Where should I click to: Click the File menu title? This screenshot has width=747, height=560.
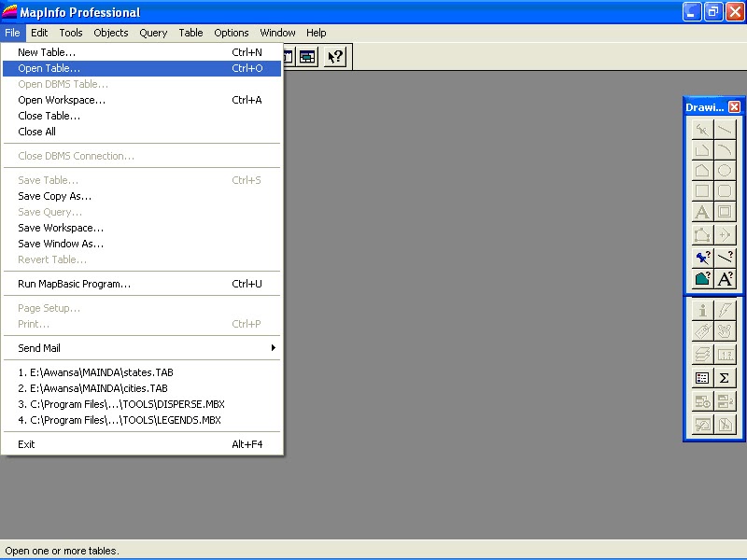[12, 33]
